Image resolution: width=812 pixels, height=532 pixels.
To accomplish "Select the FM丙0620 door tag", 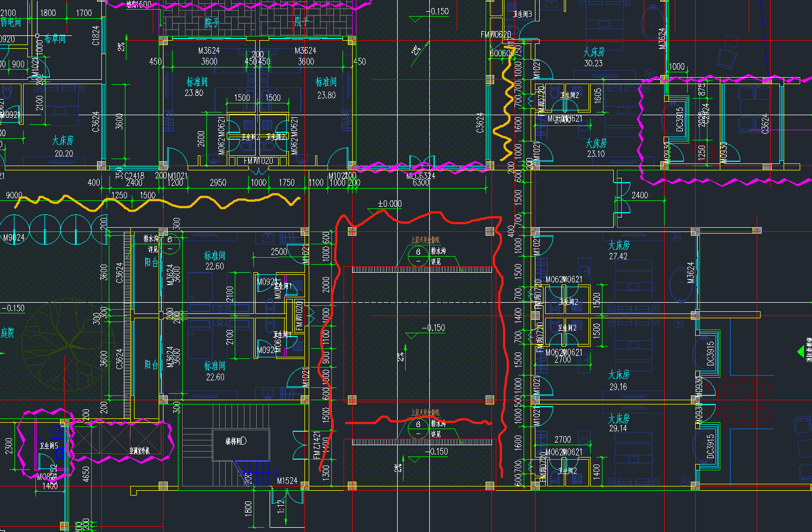I will tap(496, 34).
